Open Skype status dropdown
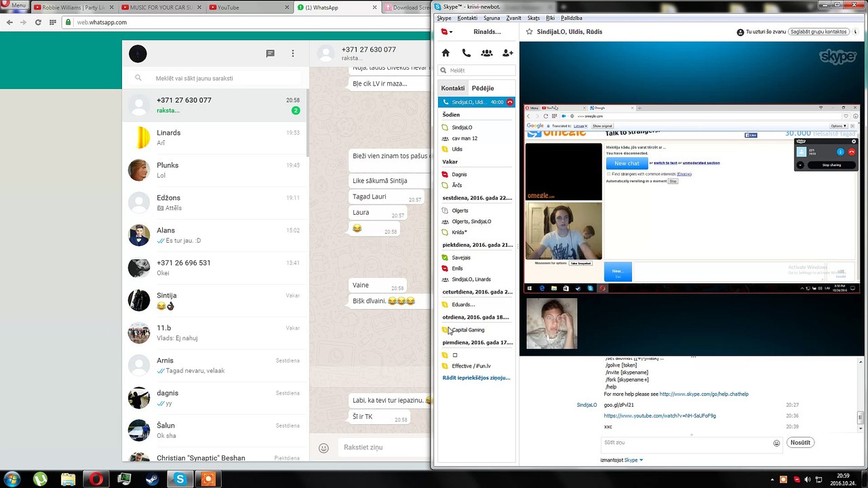Image resolution: width=868 pixels, height=488 pixels. pyautogui.click(x=446, y=32)
